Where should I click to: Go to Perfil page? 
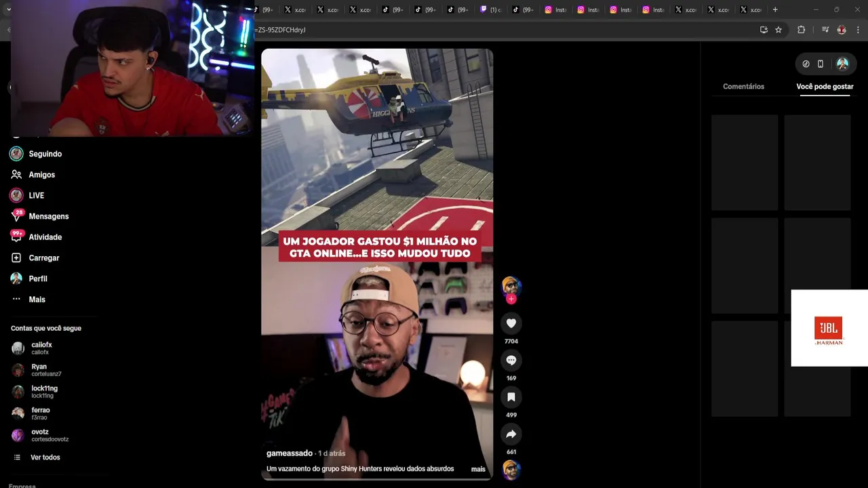[28, 279]
